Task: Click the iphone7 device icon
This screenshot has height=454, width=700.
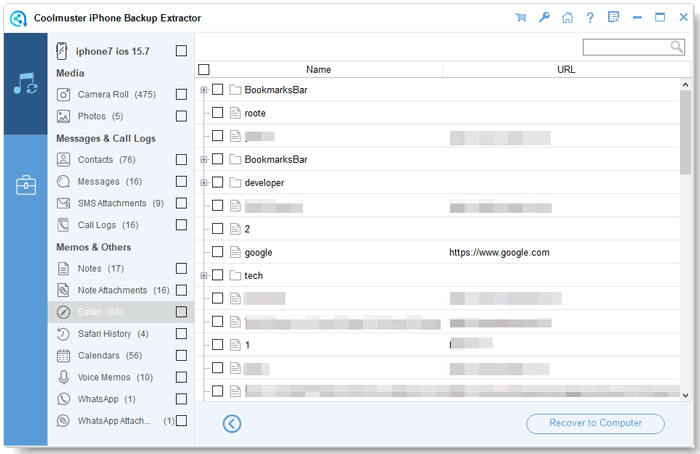Action: (62, 51)
